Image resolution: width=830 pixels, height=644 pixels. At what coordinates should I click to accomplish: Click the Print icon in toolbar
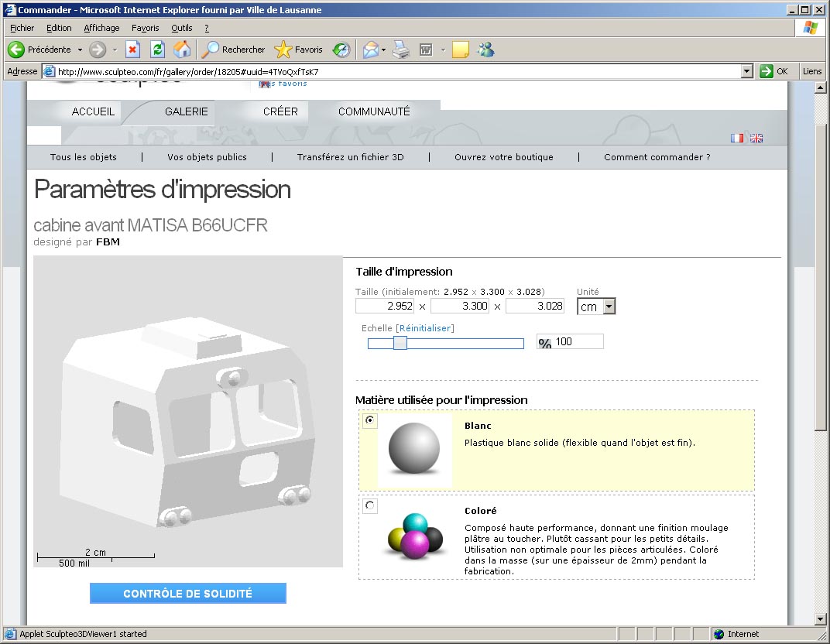point(400,50)
